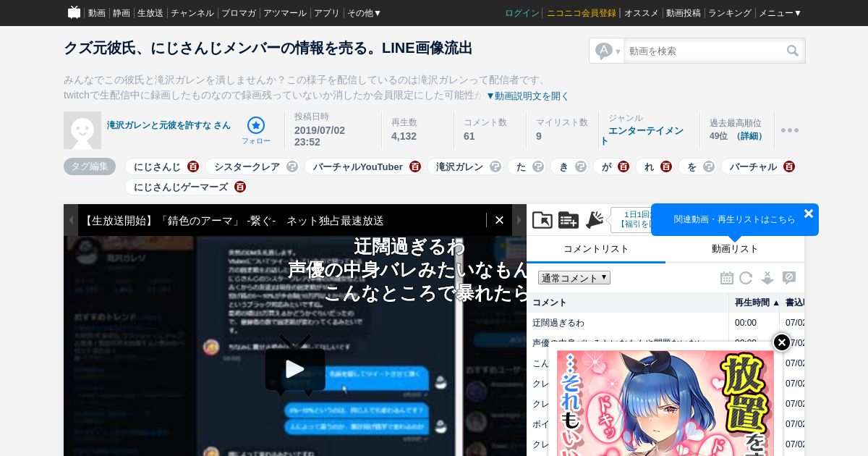Click the バーチャルYouTuber tag
This screenshot has width=868, height=456.
click(358, 166)
